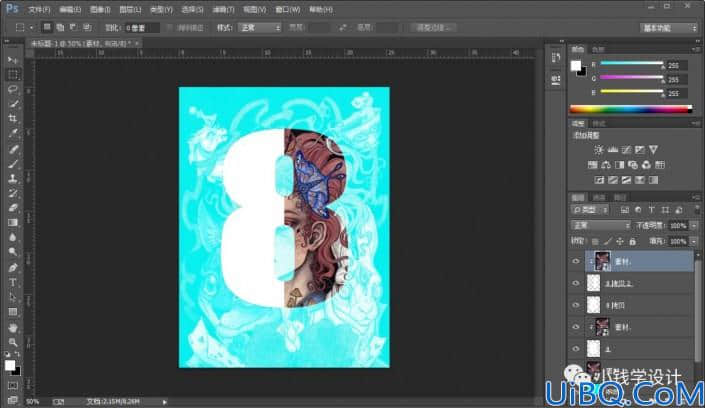Click add-to-selection mode icon
This screenshot has height=408, width=705.
point(60,27)
